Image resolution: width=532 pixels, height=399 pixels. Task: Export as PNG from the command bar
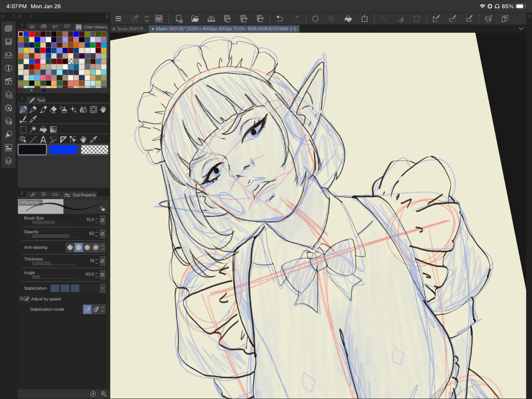pyautogui.click(x=244, y=19)
